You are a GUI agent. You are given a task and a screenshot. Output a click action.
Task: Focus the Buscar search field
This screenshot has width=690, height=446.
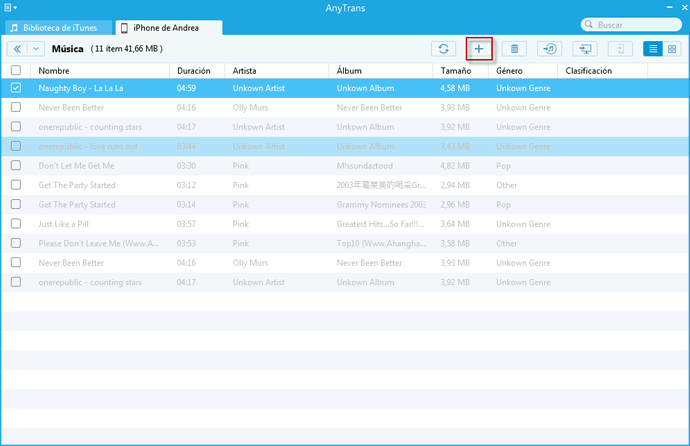pos(631,25)
